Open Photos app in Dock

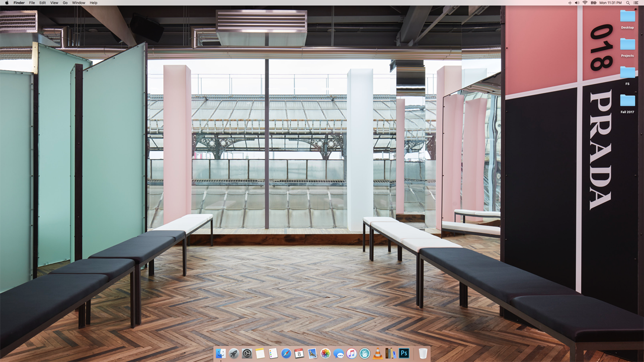(325, 353)
